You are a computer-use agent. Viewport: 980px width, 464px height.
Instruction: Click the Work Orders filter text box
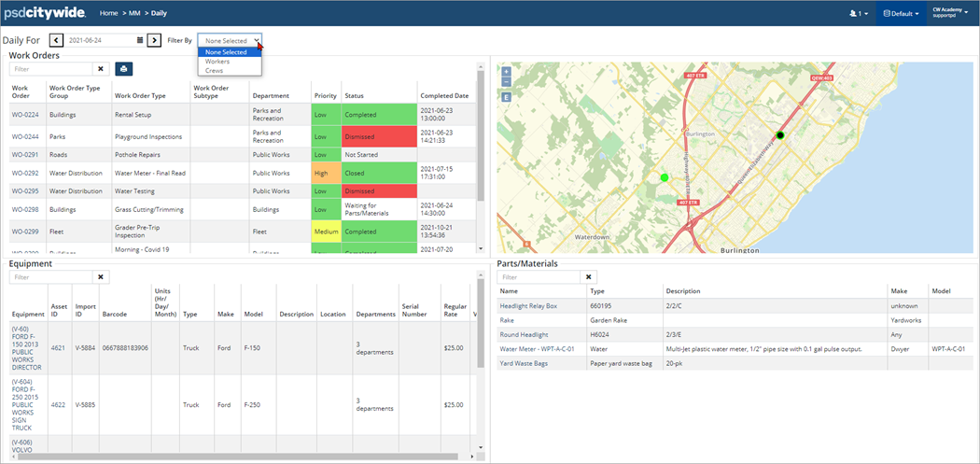click(x=50, y=69)
